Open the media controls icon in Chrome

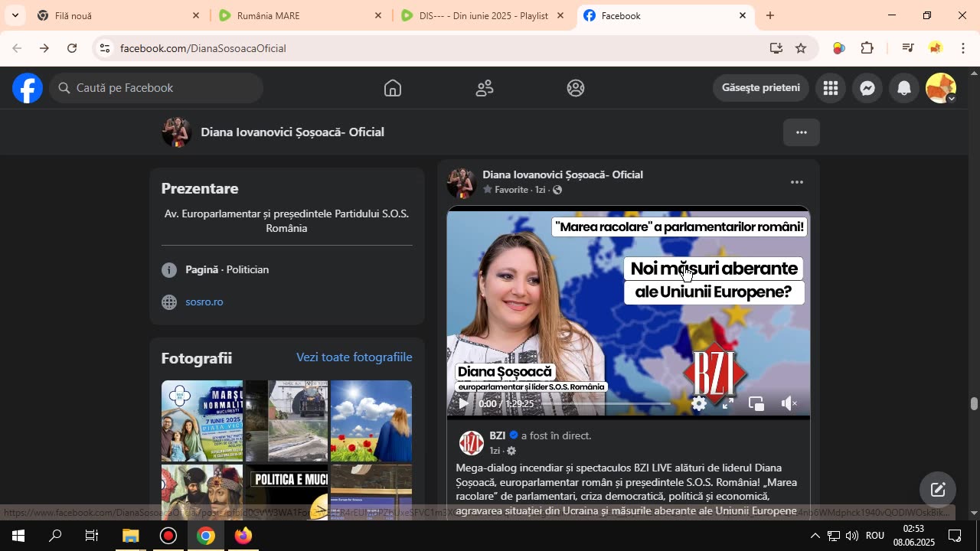click(908, 48)
